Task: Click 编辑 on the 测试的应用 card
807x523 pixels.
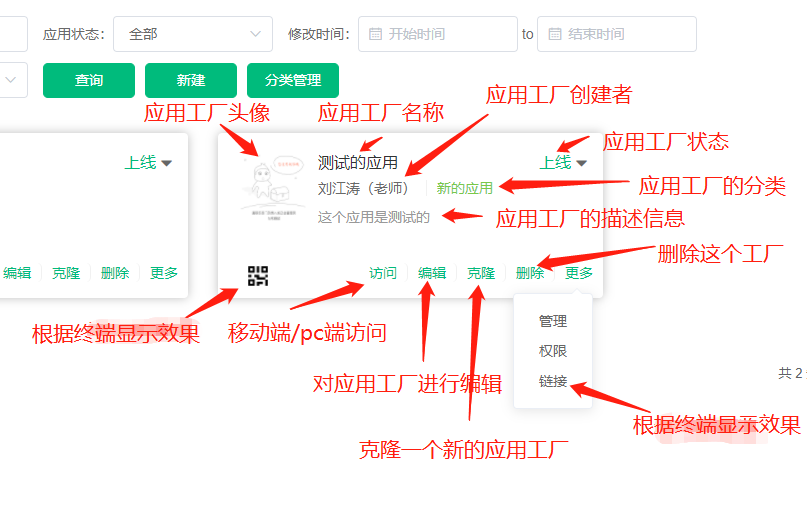Action: (432, 273)
